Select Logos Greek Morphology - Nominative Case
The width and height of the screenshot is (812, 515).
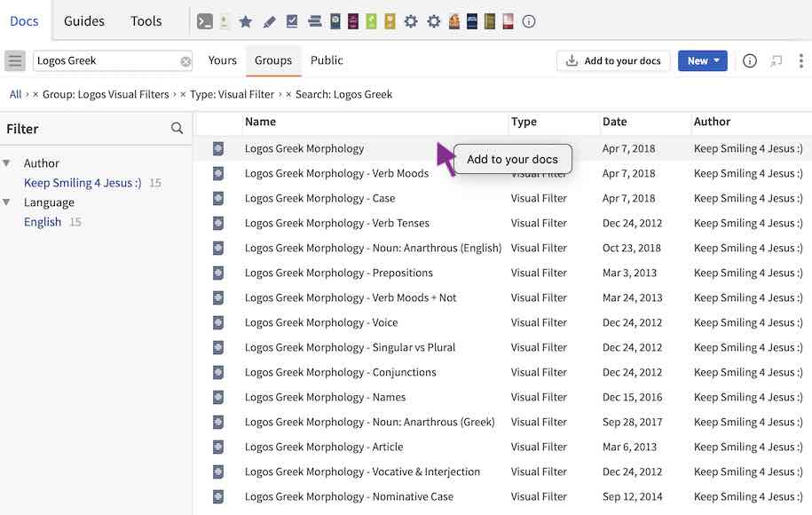click(349, 497)
